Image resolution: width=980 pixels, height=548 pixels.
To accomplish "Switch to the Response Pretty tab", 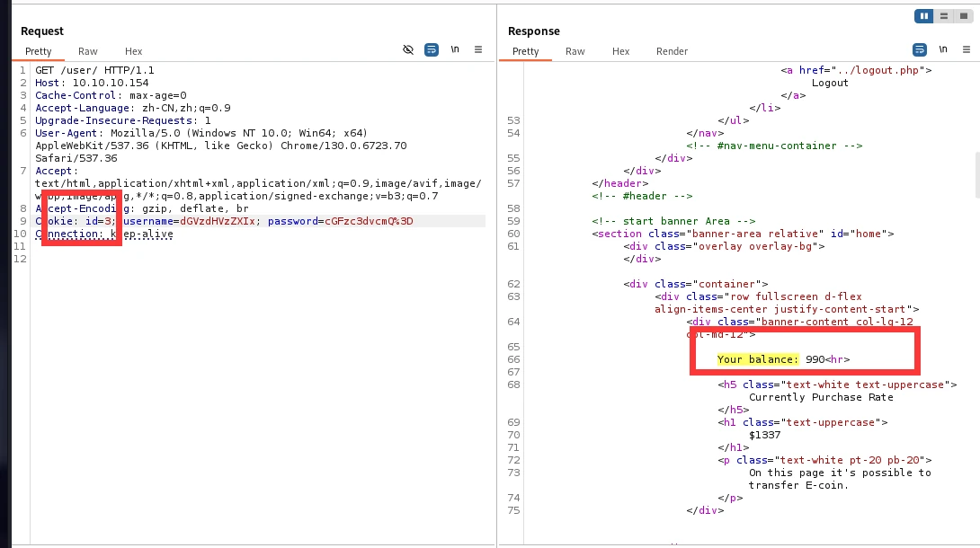I will (x=526, y=51).
